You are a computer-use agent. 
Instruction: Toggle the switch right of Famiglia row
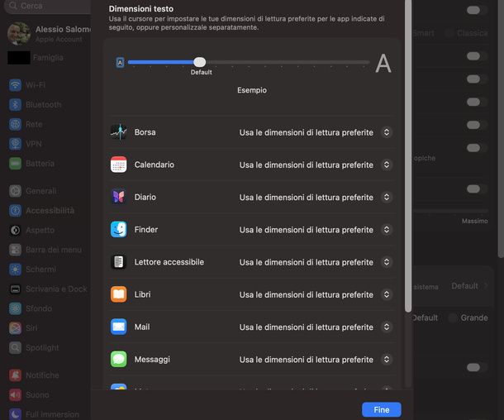coord(477,56)
